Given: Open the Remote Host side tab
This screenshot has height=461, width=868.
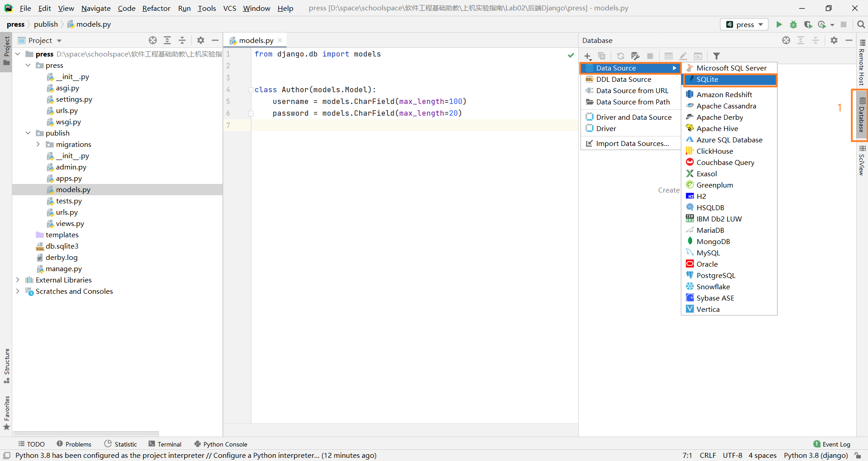Looking at the screenshot, I should [x=862, y=62].
